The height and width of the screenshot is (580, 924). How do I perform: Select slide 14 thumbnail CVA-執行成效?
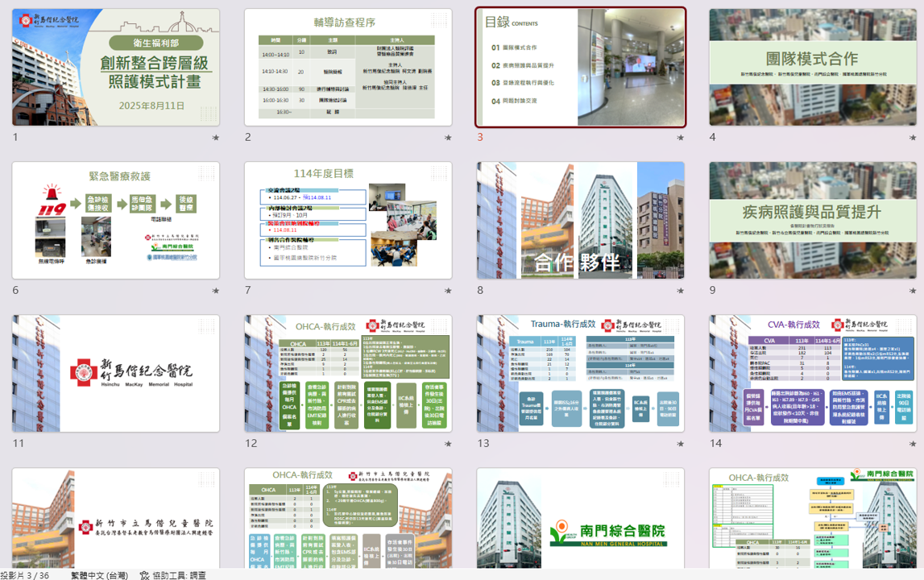click(813, 373)
